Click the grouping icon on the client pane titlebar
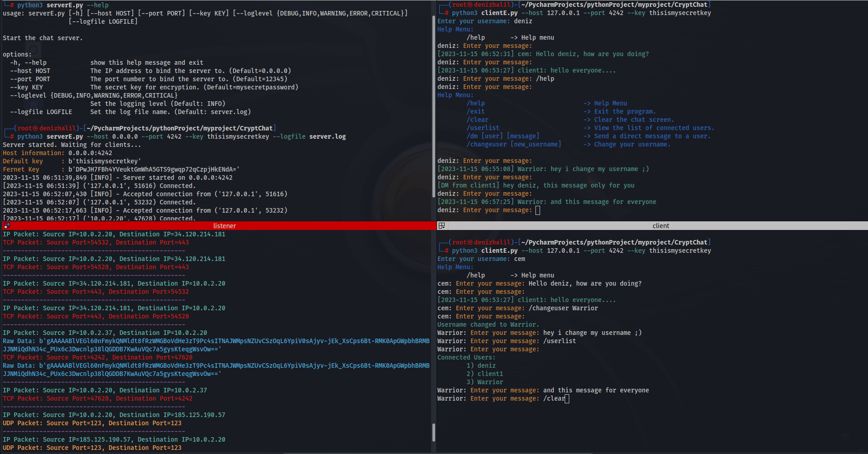The width and height of the screenshot is (868, 454). (442, 225)
